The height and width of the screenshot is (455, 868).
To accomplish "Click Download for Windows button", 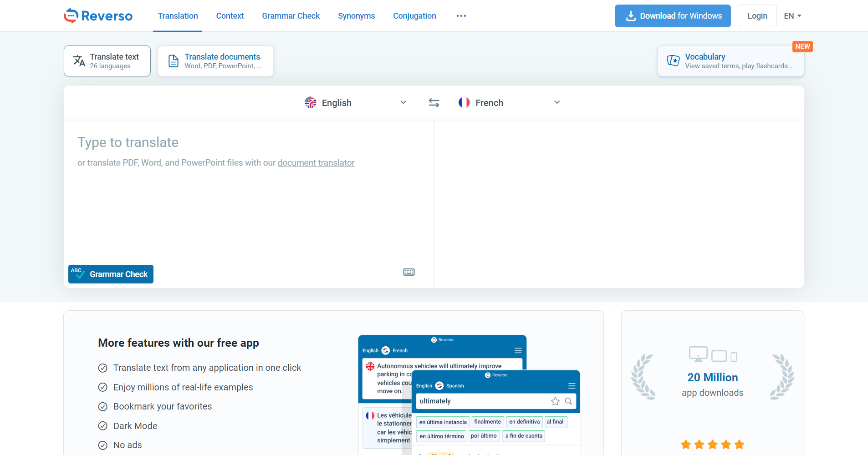I will (673, 16).
